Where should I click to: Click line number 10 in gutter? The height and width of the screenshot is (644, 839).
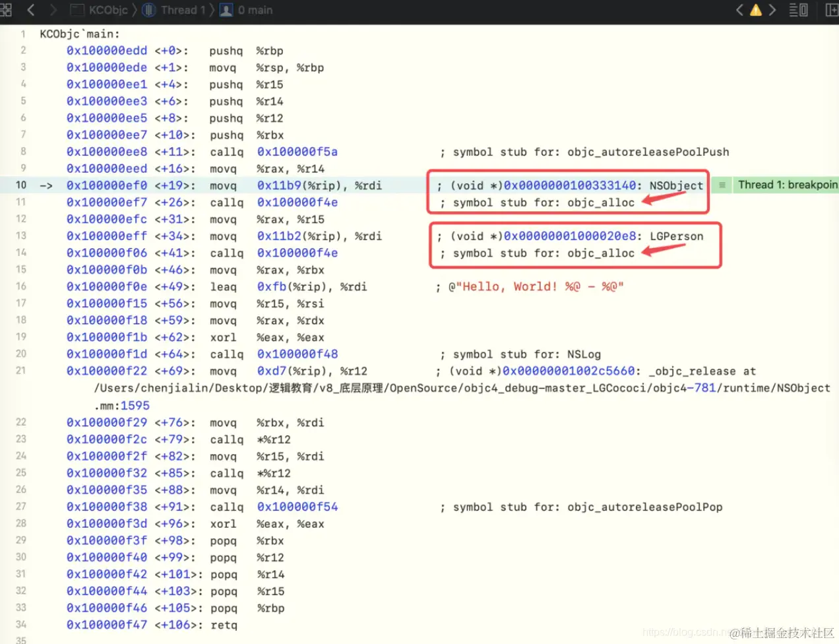click(x=21, y=185)
